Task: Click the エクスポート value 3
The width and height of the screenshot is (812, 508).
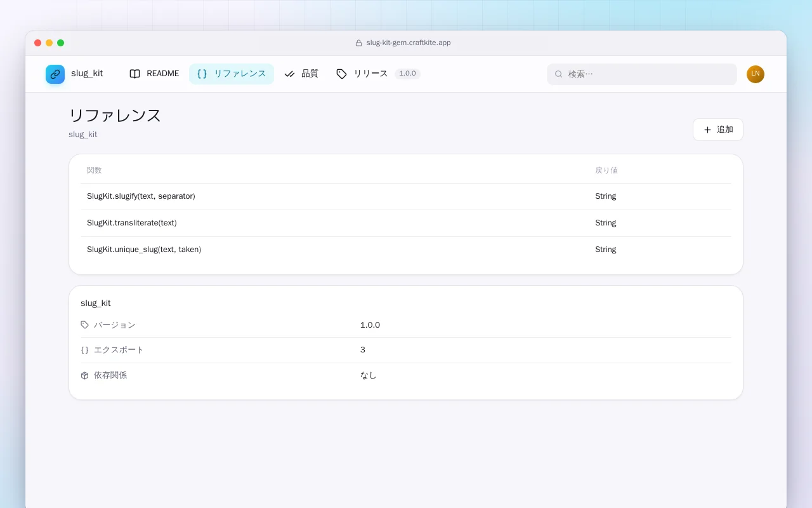Action: click(363, 350)
